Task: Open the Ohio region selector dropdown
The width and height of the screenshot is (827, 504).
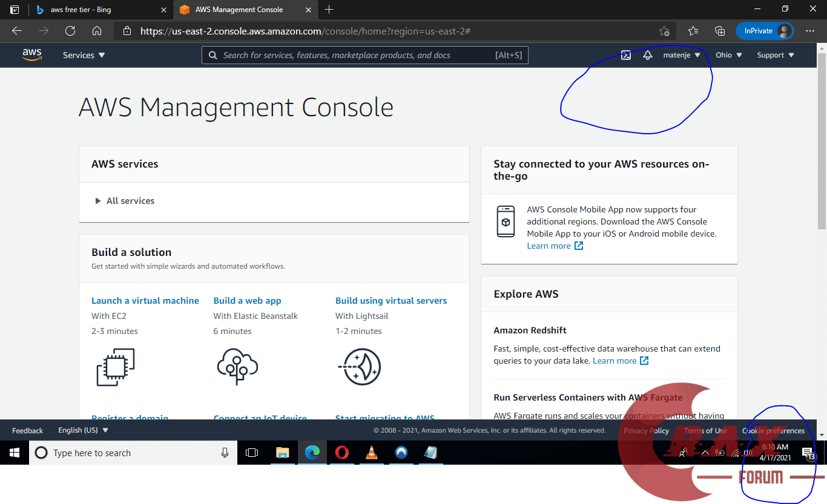Action: pos(728,55)
